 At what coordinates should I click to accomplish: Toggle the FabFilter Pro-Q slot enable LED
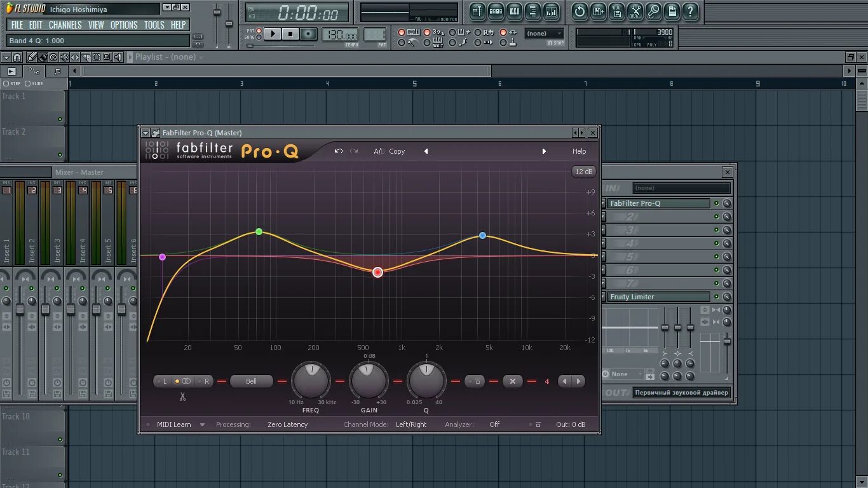point(716,203)
